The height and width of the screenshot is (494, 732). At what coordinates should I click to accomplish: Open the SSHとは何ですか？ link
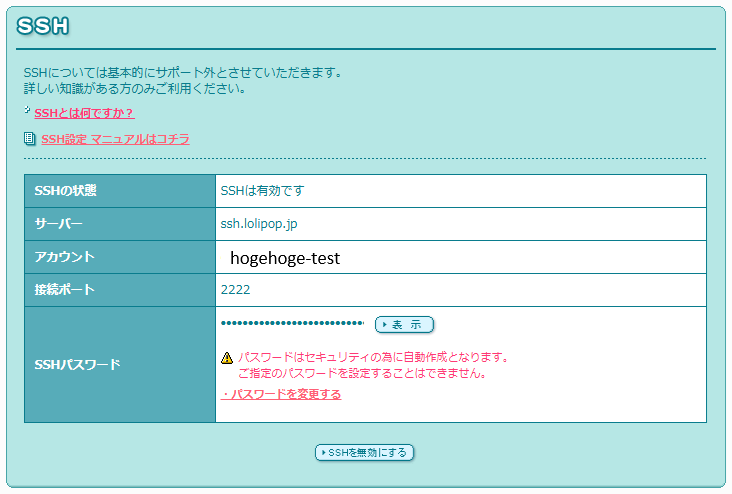(x=84, y=113)
